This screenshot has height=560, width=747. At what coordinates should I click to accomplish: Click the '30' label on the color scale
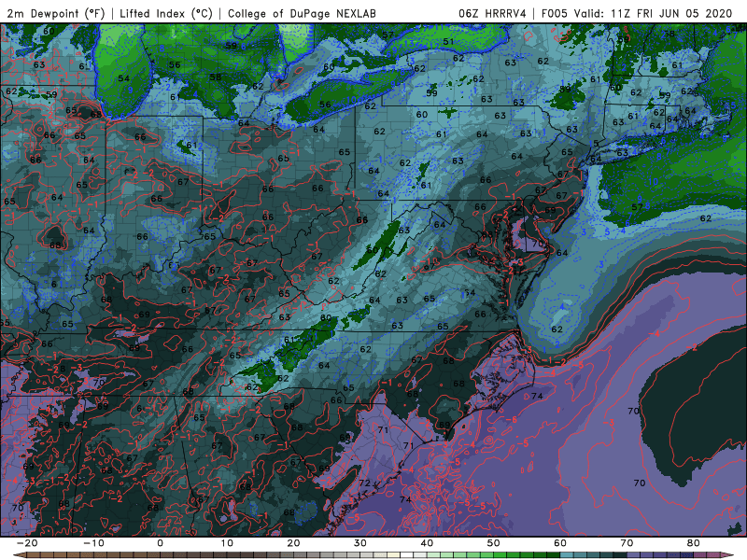[360, 543]
